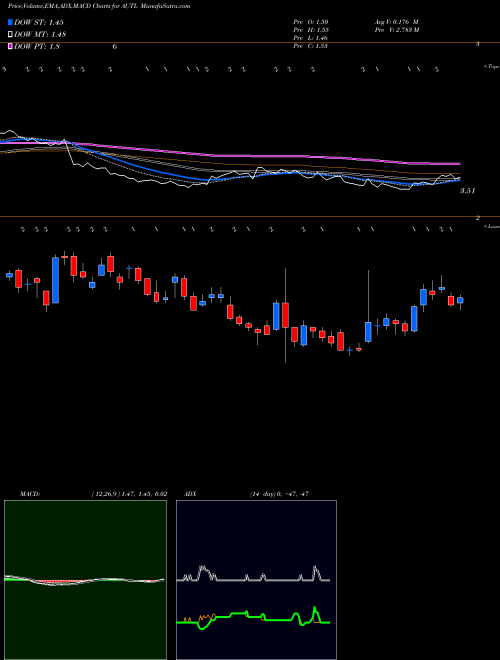Screen dimensions: 500x660
Task: Click the axis label 3 on upper line
Action: [478, 44]
